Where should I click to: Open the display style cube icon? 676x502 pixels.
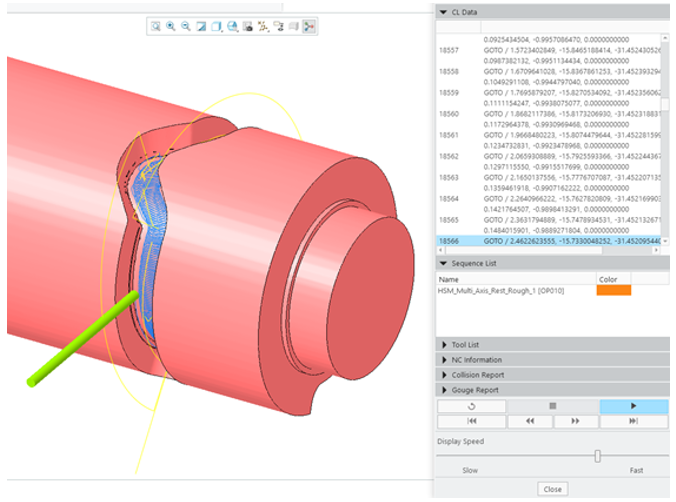(217, 27)
